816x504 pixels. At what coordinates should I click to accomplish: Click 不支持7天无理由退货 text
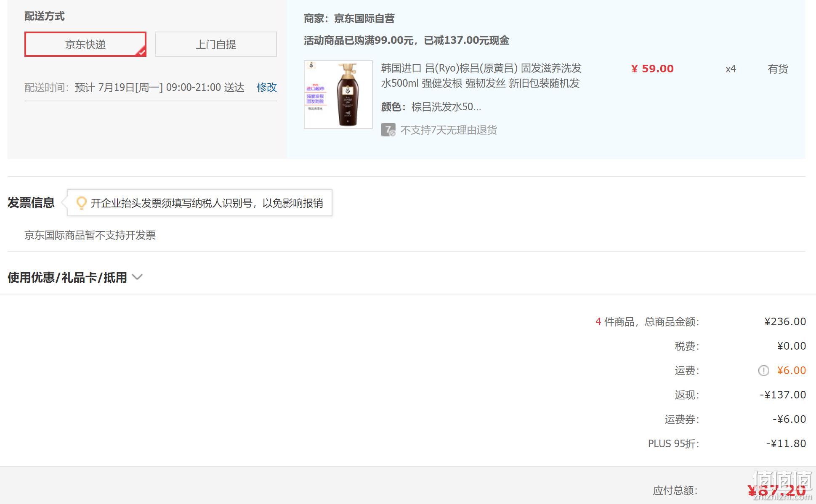click(x=449, y=130)
